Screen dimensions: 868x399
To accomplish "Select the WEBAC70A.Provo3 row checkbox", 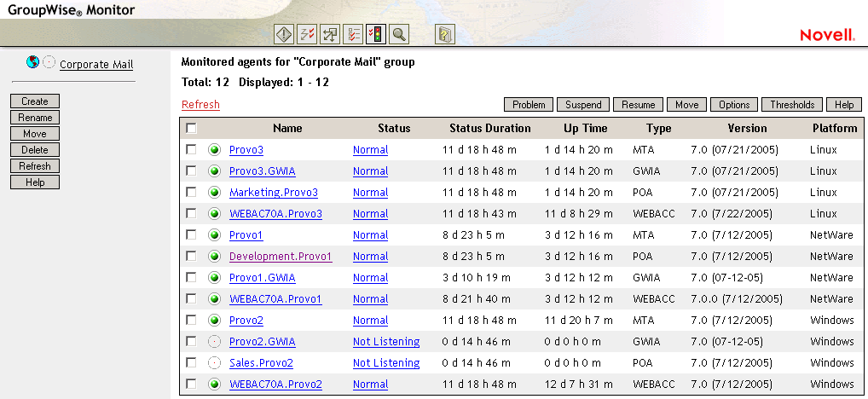I will pyautogui.click(x=191, y=214).
